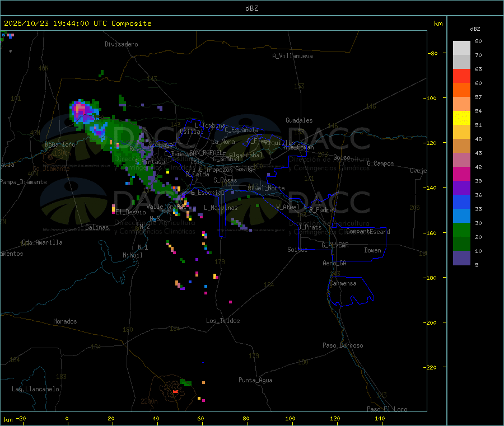Select the 'V_Atuel' label

click(x=288, y=207)
